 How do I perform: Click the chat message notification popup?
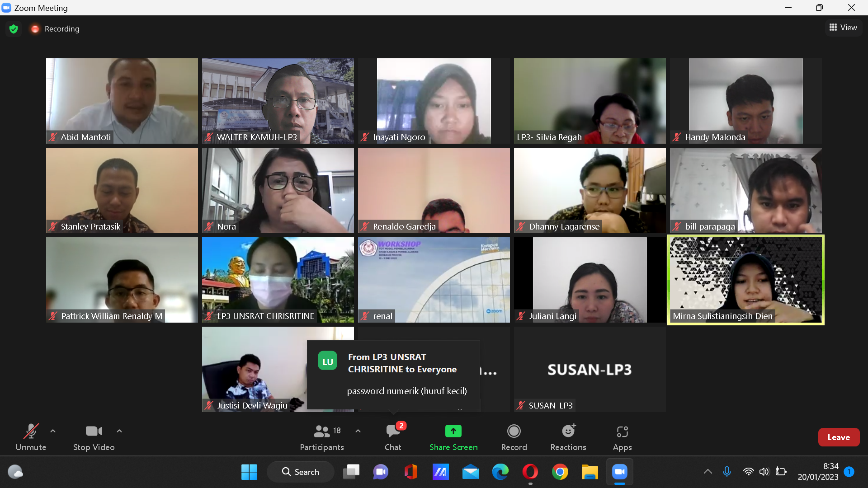click(393, 375)
